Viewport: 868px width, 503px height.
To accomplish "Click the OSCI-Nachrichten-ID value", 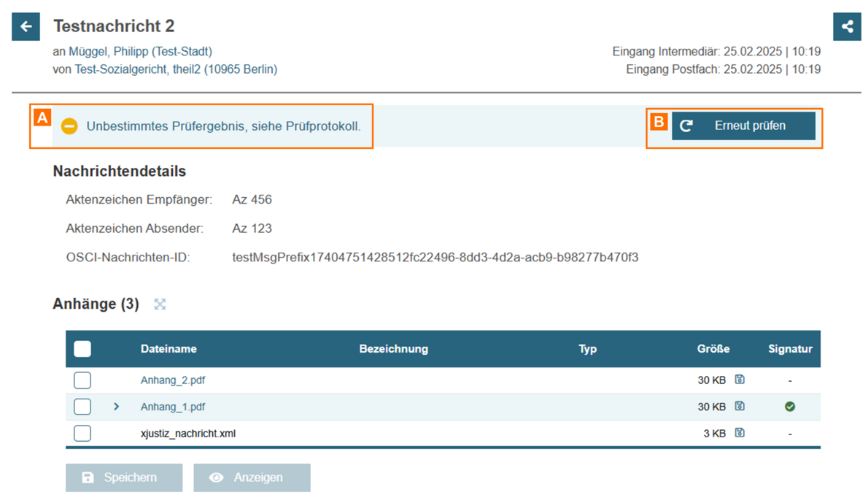I will point(435,258).
